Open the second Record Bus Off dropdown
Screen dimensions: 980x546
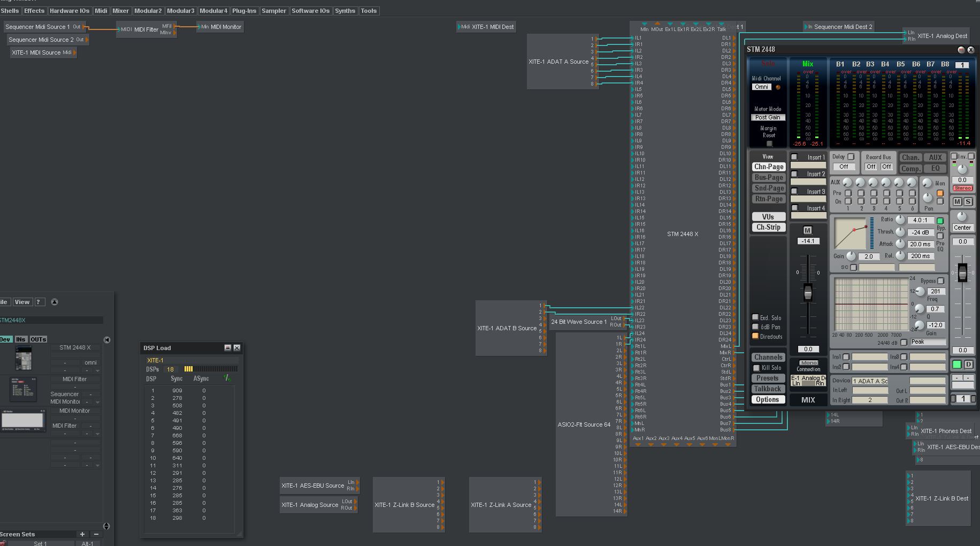pos(886,166)
